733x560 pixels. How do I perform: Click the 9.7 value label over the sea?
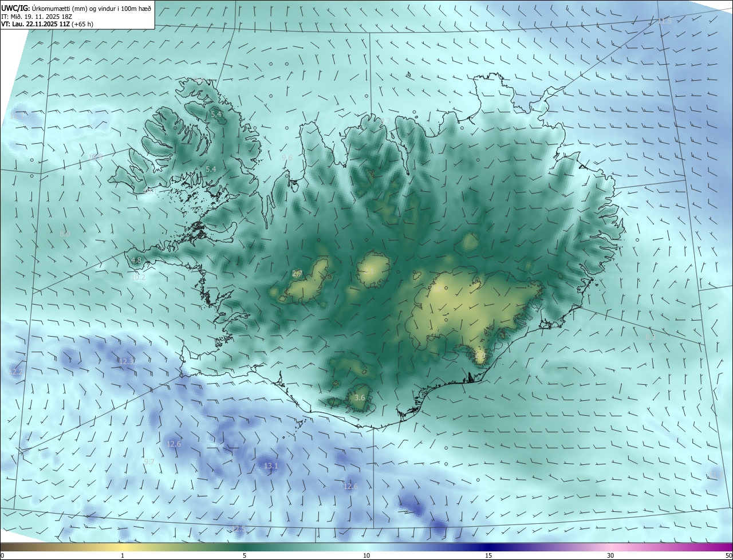149,462
